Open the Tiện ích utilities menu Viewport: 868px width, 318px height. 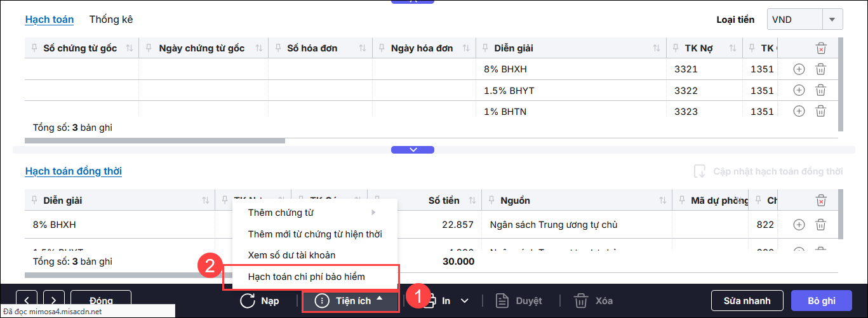click(351, 301)
